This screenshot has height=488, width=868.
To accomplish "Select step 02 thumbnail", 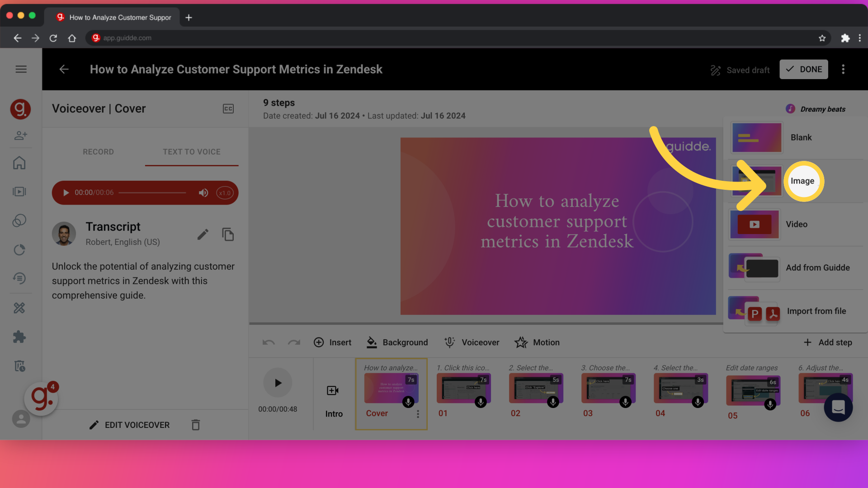I will click(536, 388).
